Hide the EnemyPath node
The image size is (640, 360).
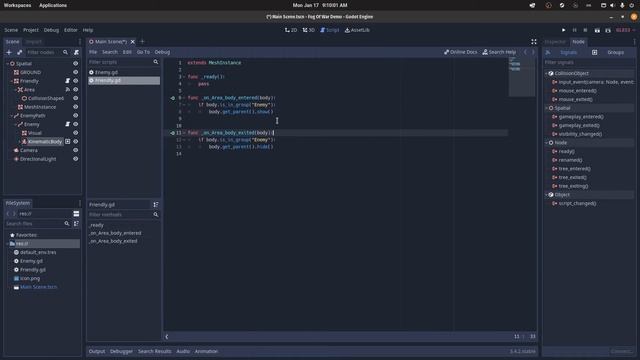tap(76, 116)
